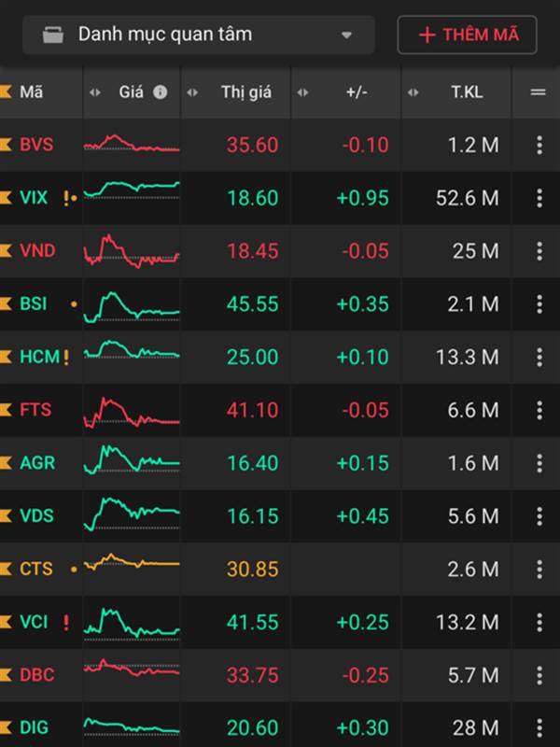Click the resize arrows before T.KL column
The image size is (560, 747).
point(413,92)
